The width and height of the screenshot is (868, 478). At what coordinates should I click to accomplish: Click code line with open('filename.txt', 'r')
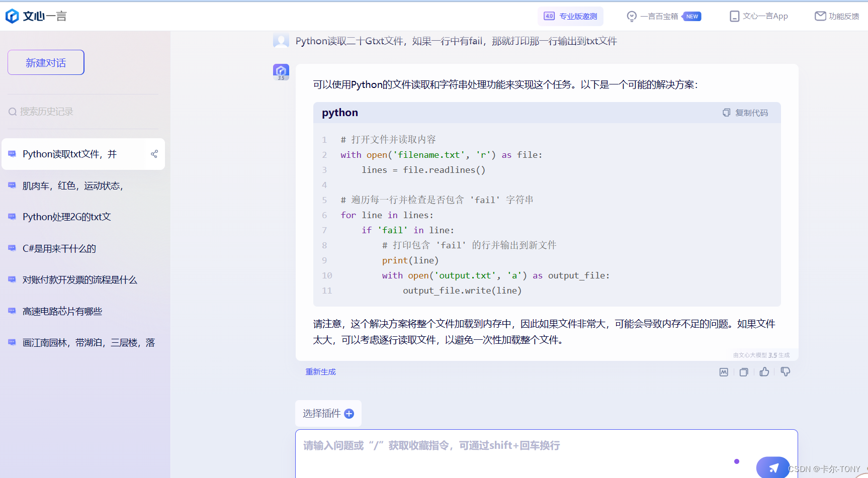tap(442, 155)
